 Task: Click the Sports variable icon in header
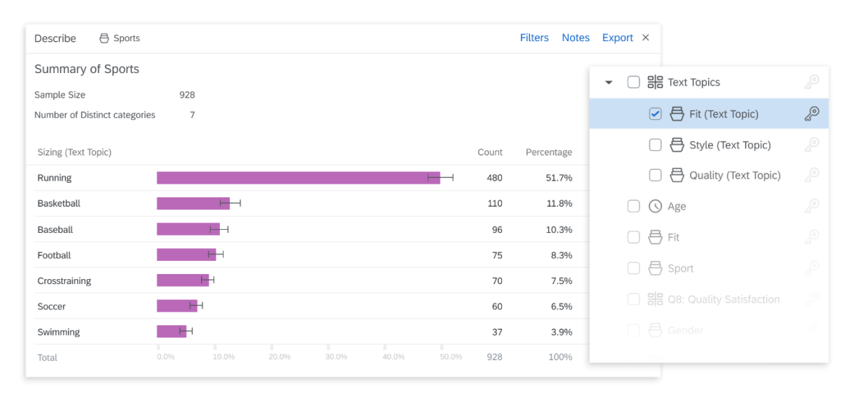[x=104, y=38]
